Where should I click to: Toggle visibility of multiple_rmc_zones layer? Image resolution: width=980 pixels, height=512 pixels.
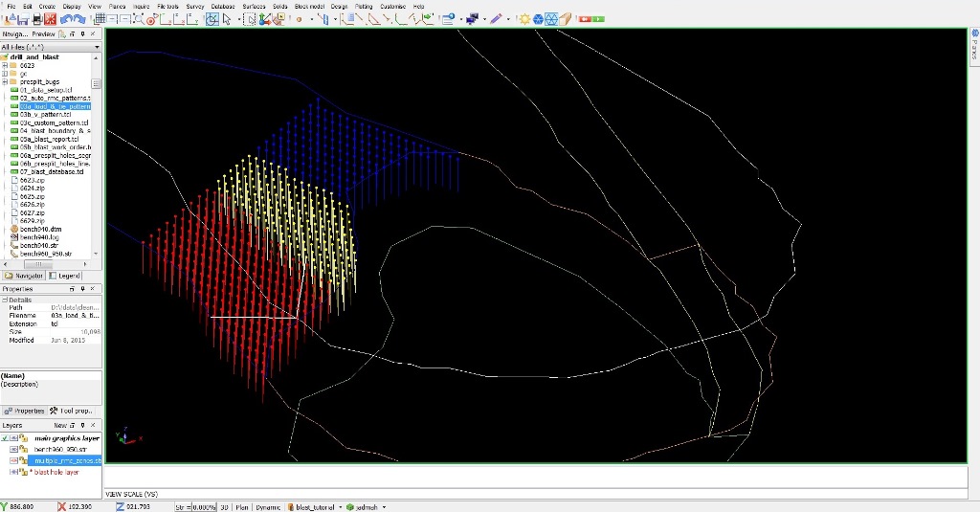pos(13,460)
